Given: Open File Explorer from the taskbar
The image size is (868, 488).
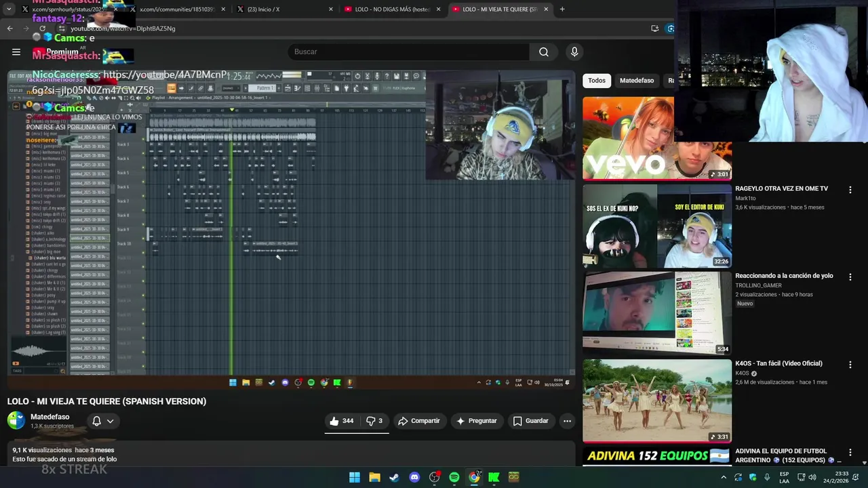Looking at the screenshot, I should tap(374, 477).
